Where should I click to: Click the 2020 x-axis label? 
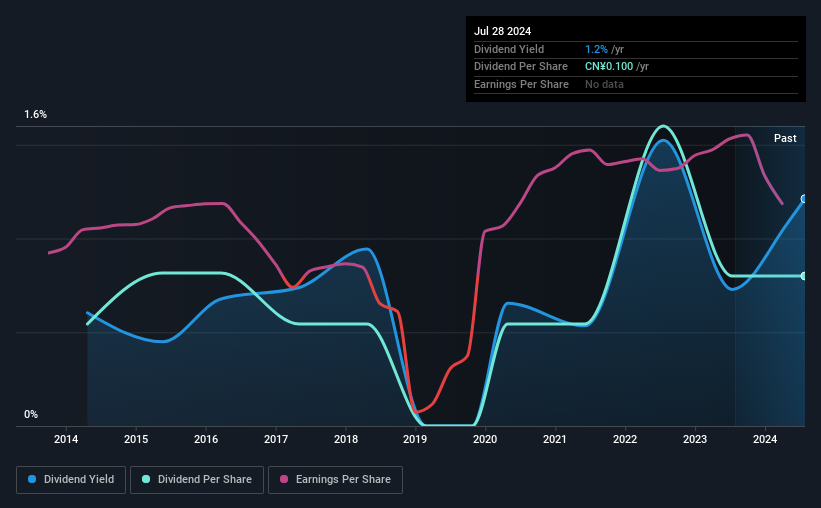coord(485,439)
